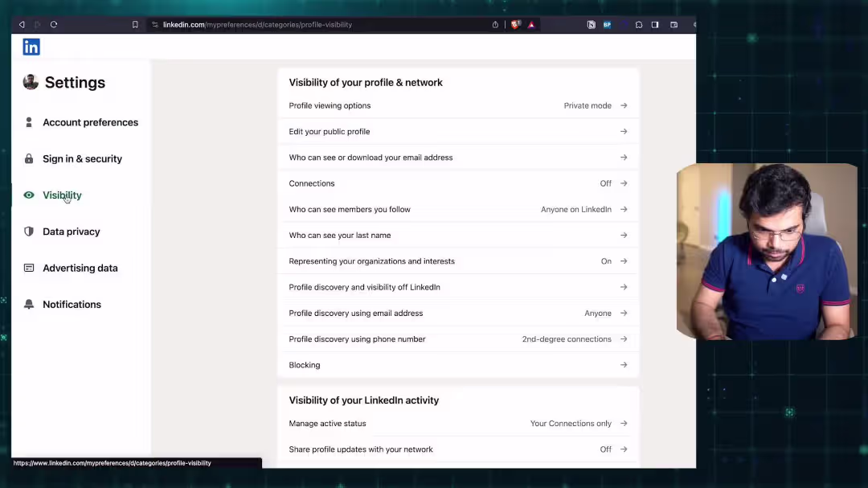868x488 pixels.
Task: Reload the LinkedIn settings page
Action: coord(54,24)
